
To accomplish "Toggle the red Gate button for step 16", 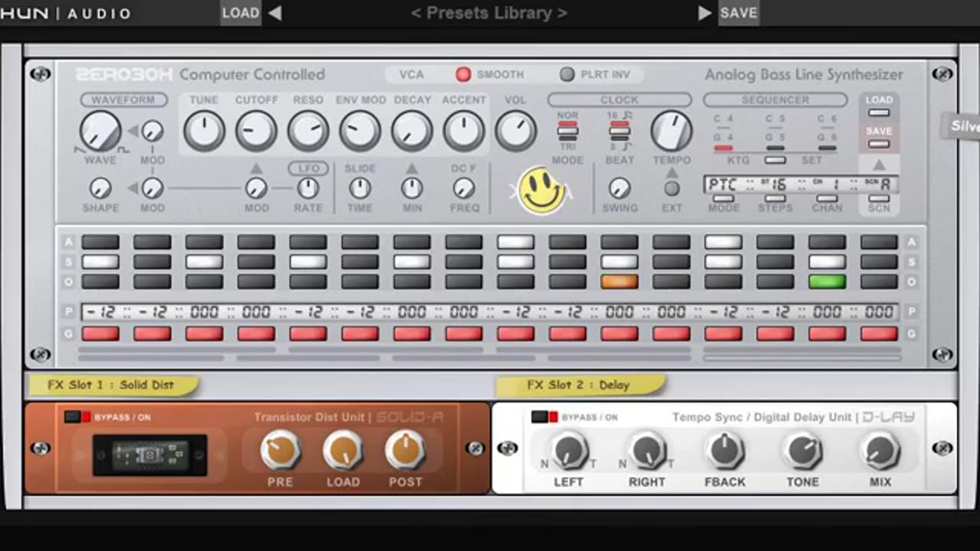I will tap(879, 334).
